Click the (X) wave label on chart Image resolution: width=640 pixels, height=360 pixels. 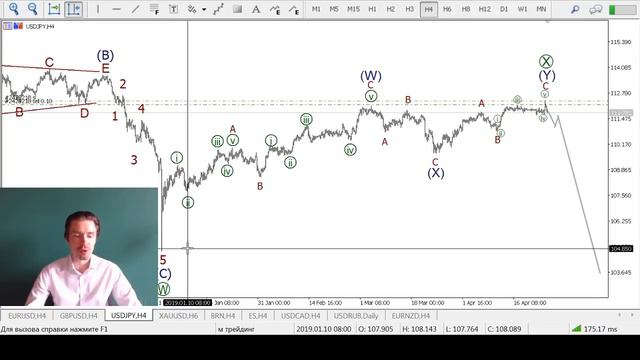pos(436,173)
